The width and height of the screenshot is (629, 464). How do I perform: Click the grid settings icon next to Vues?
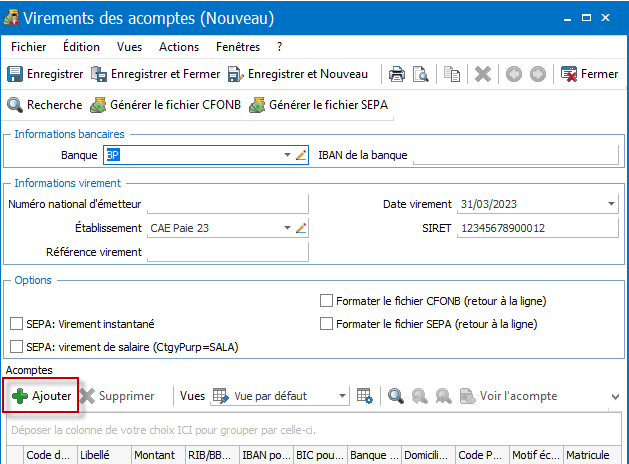365,396
